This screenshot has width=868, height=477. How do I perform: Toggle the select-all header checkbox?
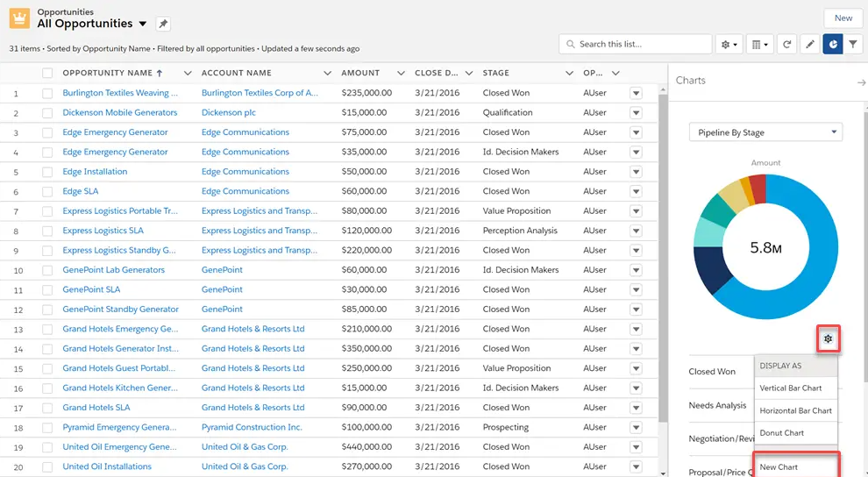point(47,74)
